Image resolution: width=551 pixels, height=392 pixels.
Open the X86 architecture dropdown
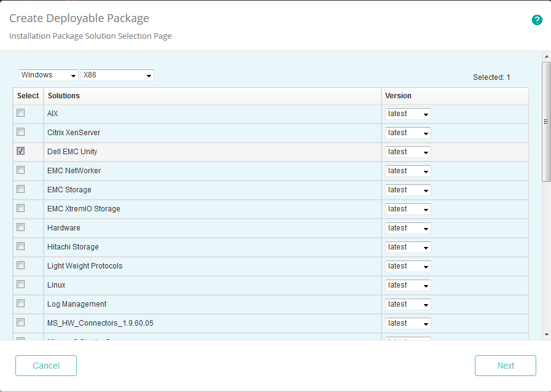point(117,75)
